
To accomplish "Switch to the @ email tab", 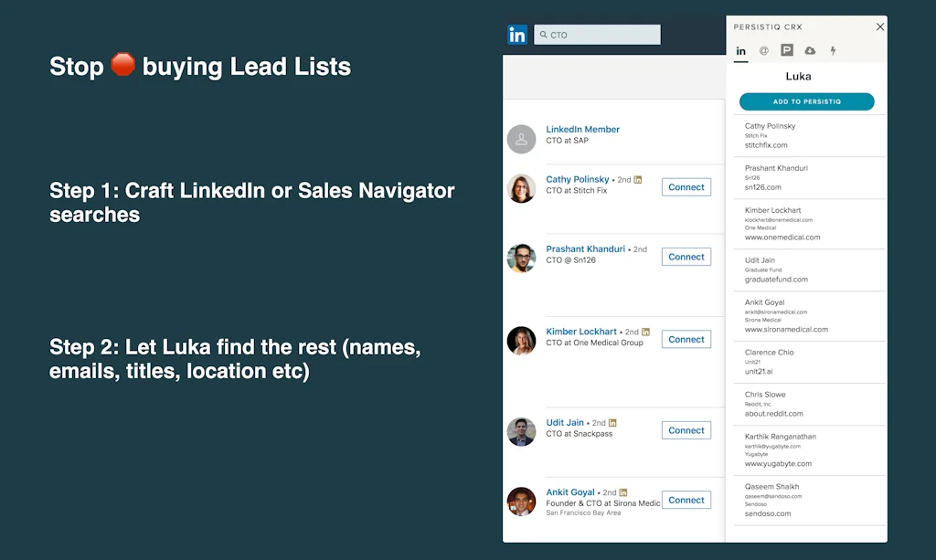I will [x=764, y=51].
